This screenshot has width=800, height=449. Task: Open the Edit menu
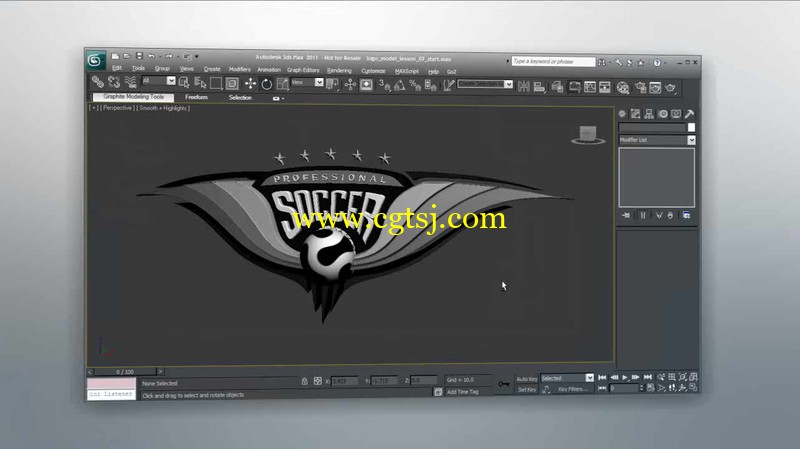click(x=117, y=68)
